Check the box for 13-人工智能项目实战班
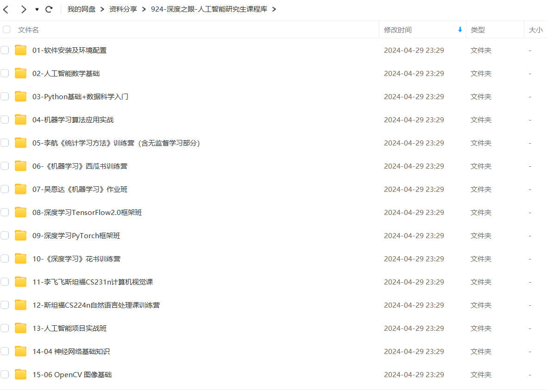547x392 pixels. pyautogui.click(x=5, y=328)
